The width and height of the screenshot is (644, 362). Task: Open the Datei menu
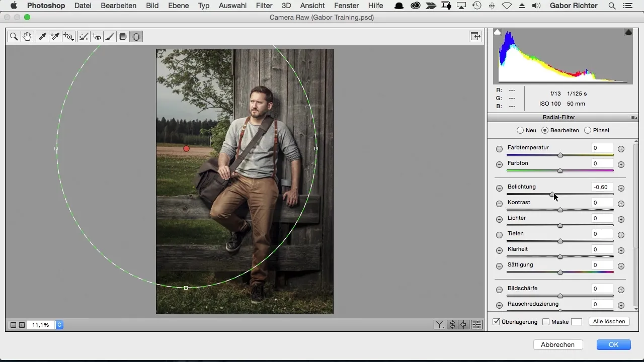tap(83, 6)
